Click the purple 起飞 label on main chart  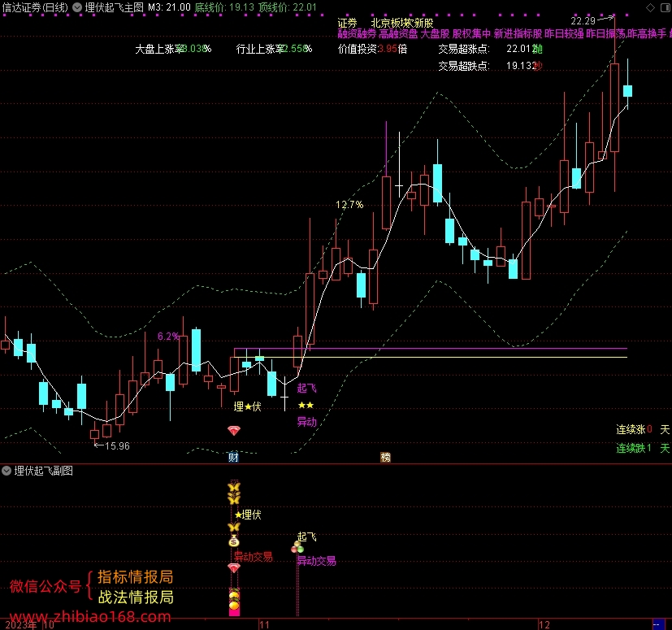pyautogui.click(x=307, y=388)
